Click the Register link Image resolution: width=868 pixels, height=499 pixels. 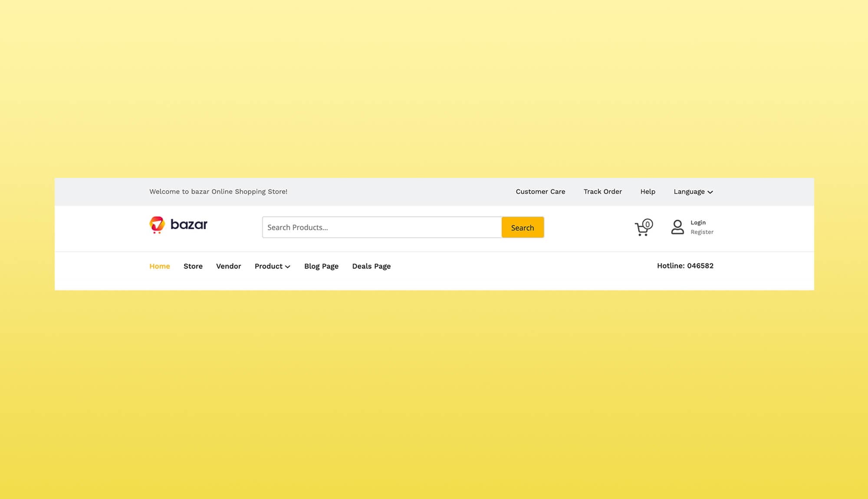702,232
